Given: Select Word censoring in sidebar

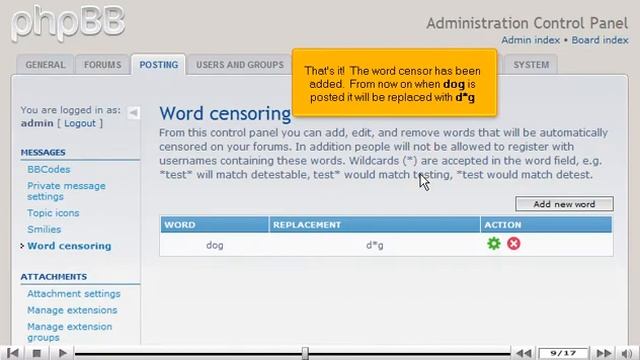Looking at the screenshot, I should click(69, 246).
